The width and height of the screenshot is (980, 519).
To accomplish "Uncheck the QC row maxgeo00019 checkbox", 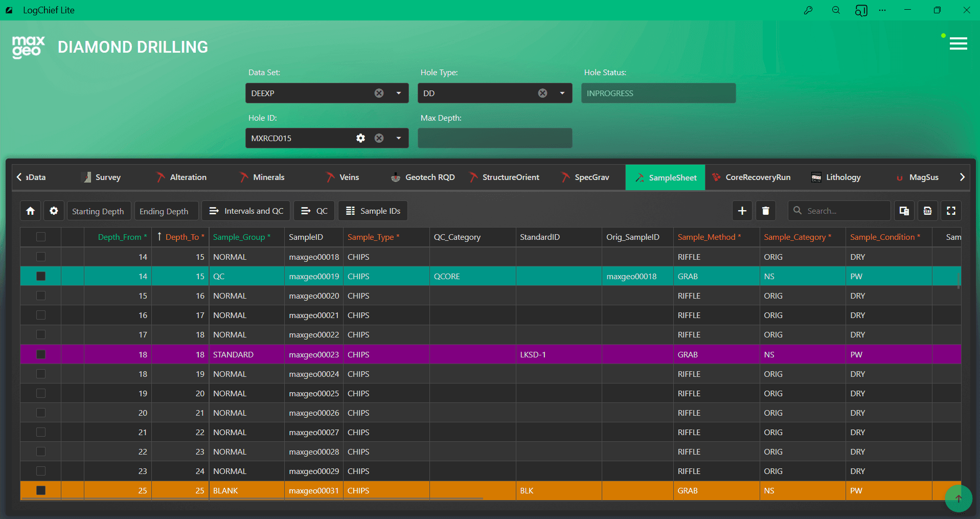I will pyautogui.click(x=41, y=276).
